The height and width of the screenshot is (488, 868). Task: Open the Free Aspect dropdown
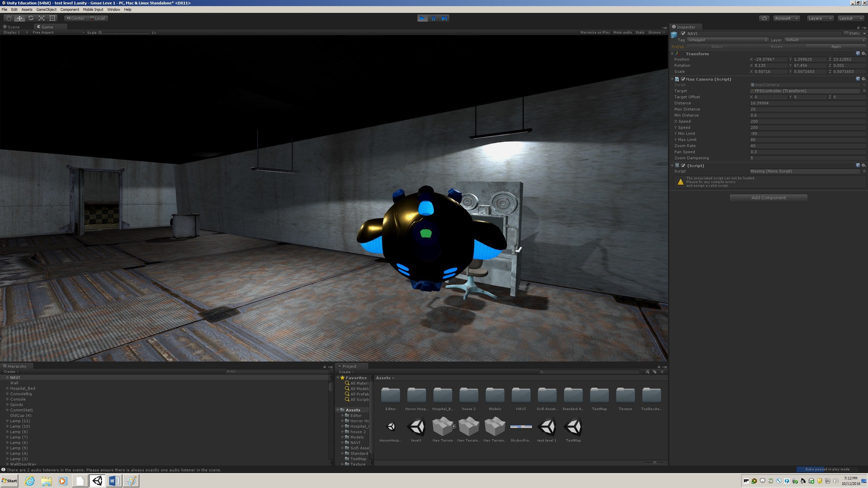tap(58, 33)
